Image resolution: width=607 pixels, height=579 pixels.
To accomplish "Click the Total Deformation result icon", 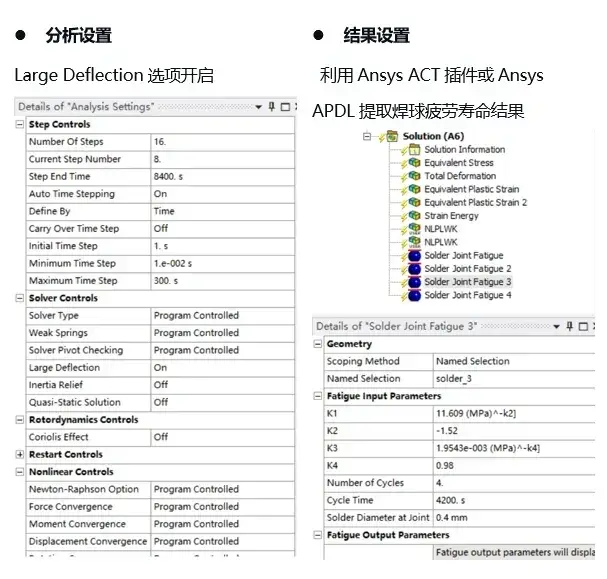I will tap(414, 176).
